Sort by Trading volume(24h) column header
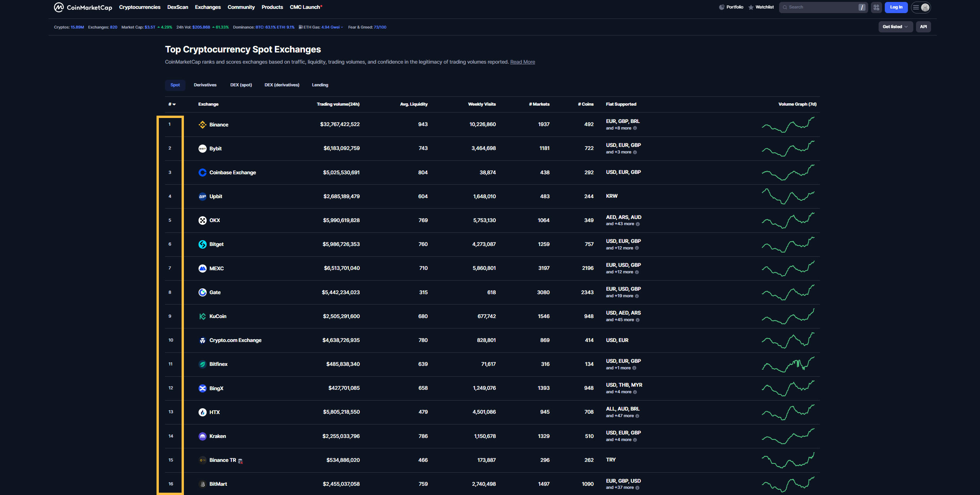 338,104
